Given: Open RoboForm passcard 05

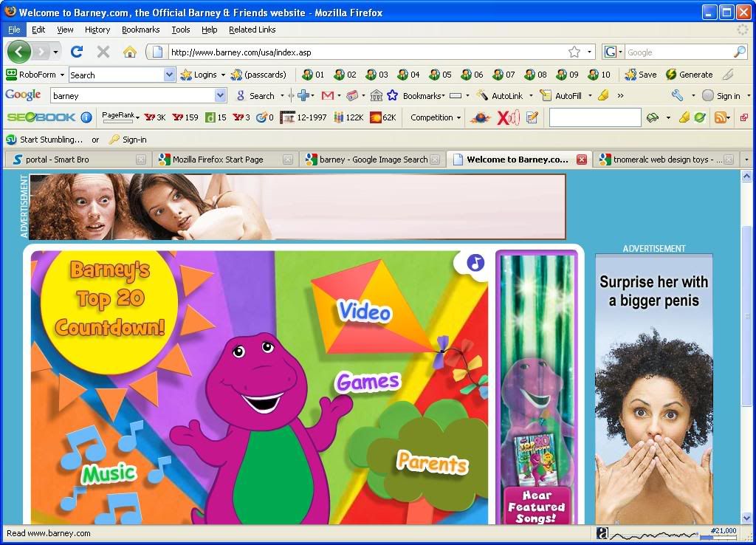Looking at the screenshot, I should coord(441,75).
